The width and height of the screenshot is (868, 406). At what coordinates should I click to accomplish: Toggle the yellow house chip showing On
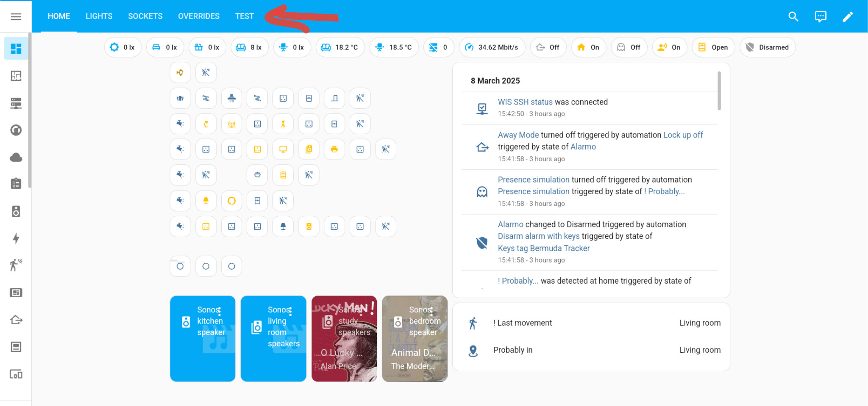[588, 47]
